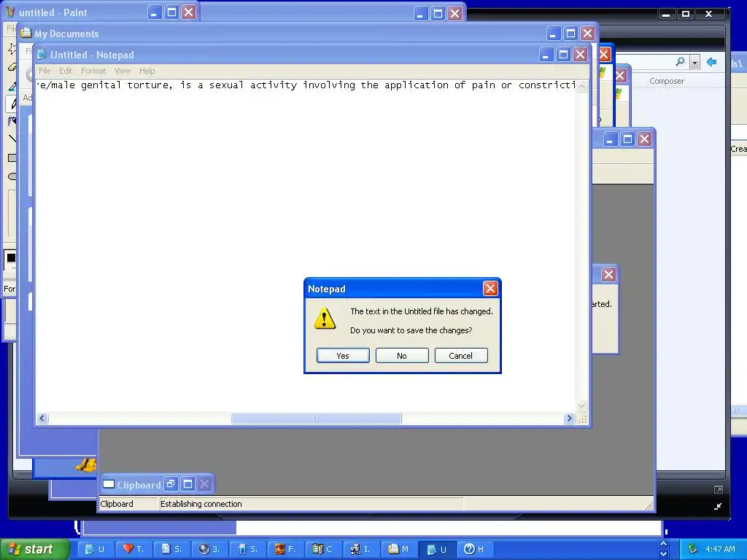Click the first 'S.' taskbar button
The image size is (747, 560).
tap(172, 549)
